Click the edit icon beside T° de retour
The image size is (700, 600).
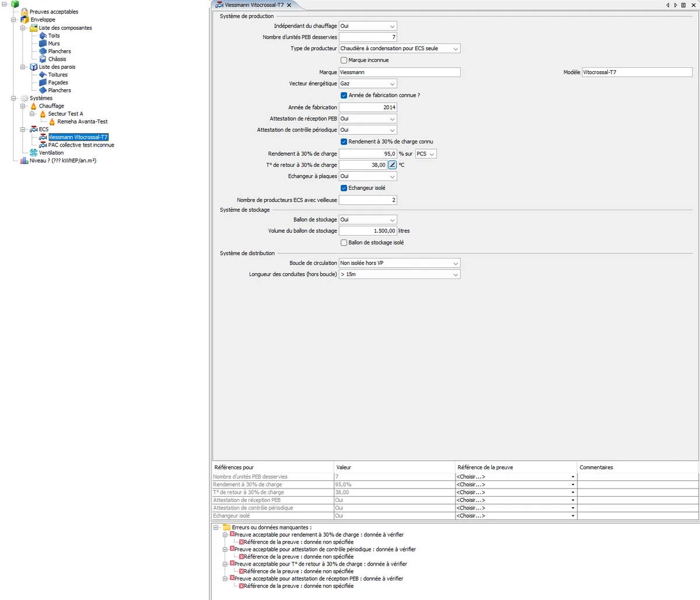click(392, 165)
